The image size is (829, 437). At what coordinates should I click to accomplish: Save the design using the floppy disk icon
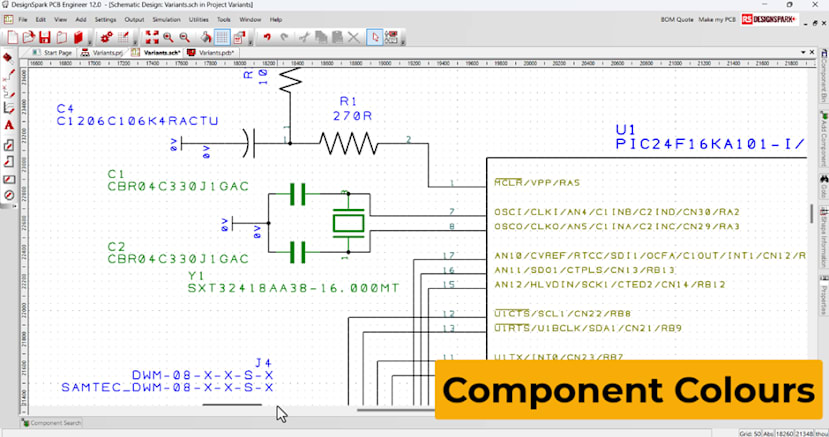(45, 37)
